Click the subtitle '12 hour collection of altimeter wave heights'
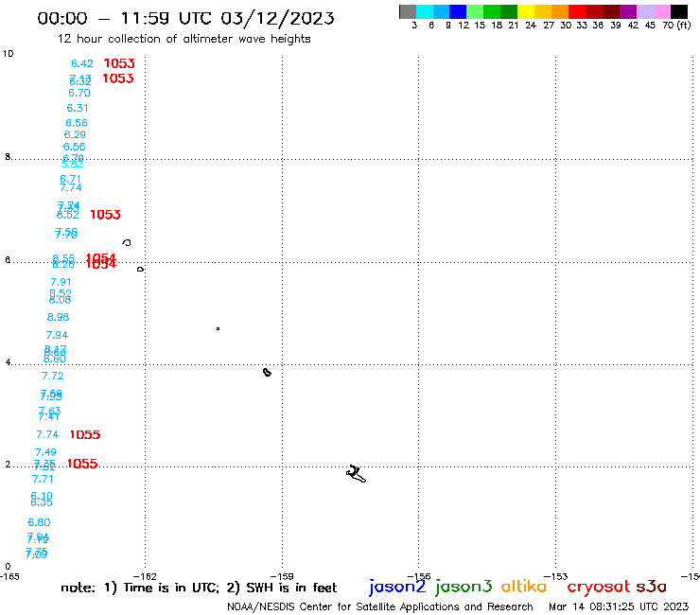Image resolution: width=700 pixels, height=615 pixels. 184,39
